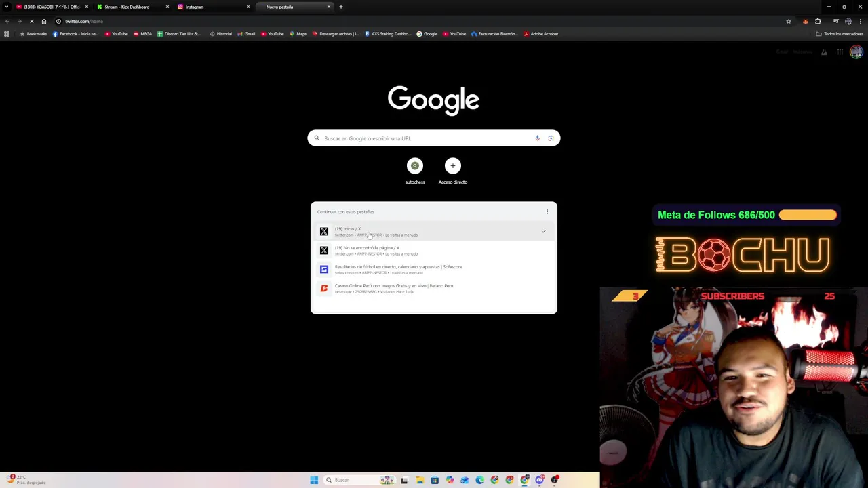
Task: Open File Explorer from taskbar
Action: coord(420,480)
